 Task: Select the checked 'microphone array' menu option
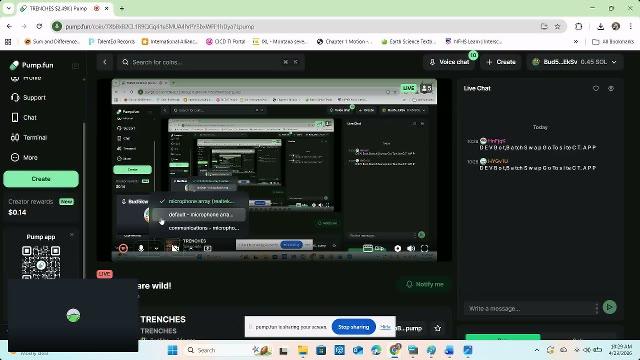coord(200,202)
